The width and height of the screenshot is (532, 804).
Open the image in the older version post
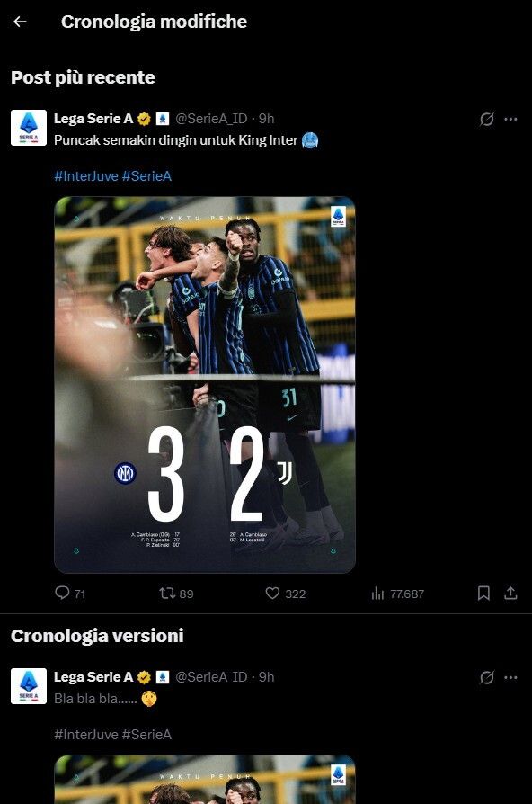click(x=205, y=780)
